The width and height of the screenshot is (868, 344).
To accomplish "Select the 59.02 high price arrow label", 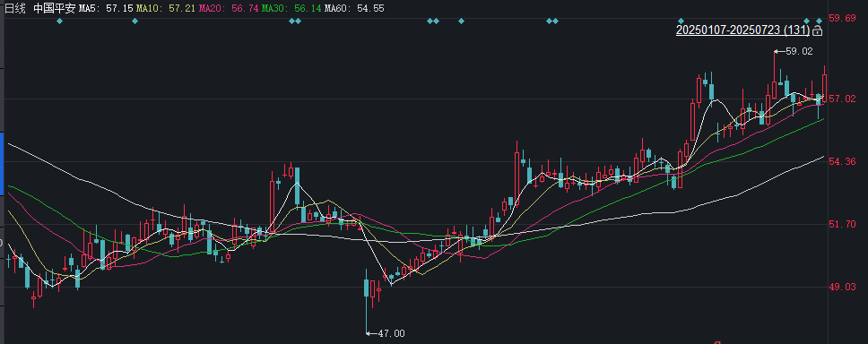I will [x=794, y=51].
